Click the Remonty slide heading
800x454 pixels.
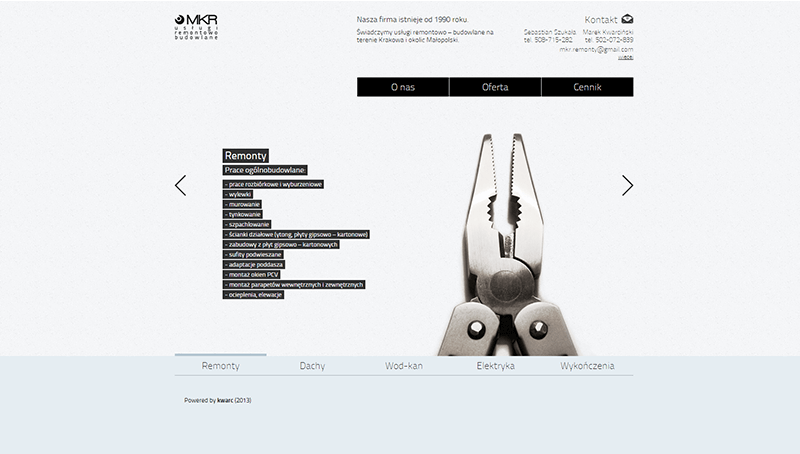246,156
